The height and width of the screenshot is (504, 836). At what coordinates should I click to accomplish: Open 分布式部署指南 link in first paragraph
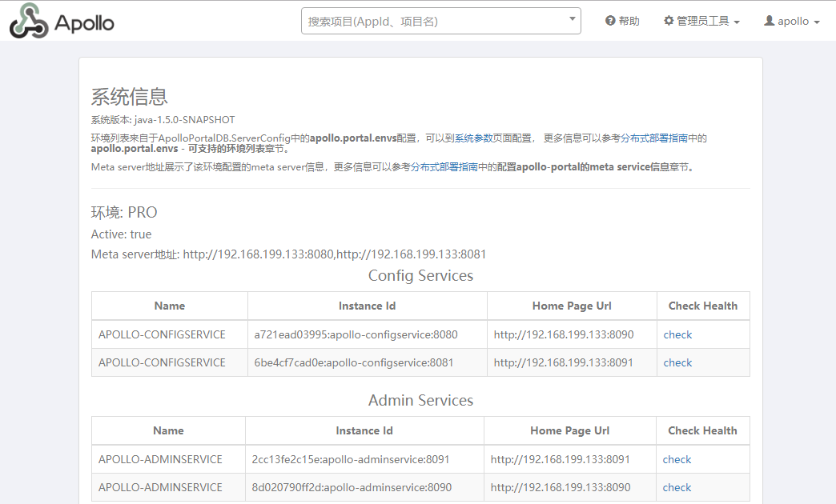click(654, 138)
